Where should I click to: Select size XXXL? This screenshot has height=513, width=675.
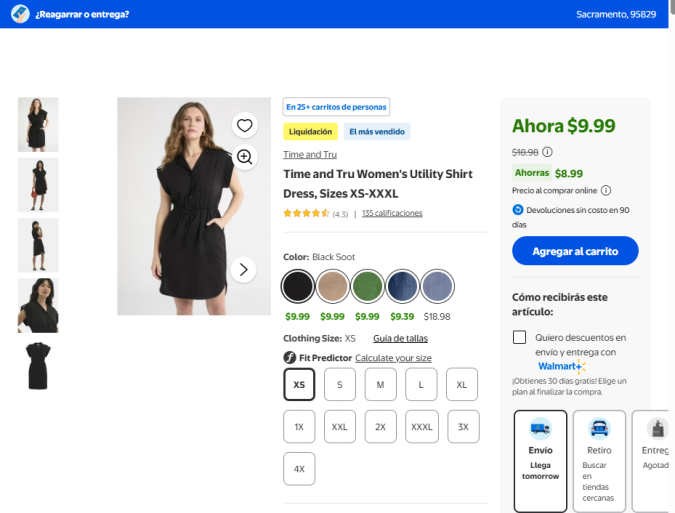[x=422, y=426]
